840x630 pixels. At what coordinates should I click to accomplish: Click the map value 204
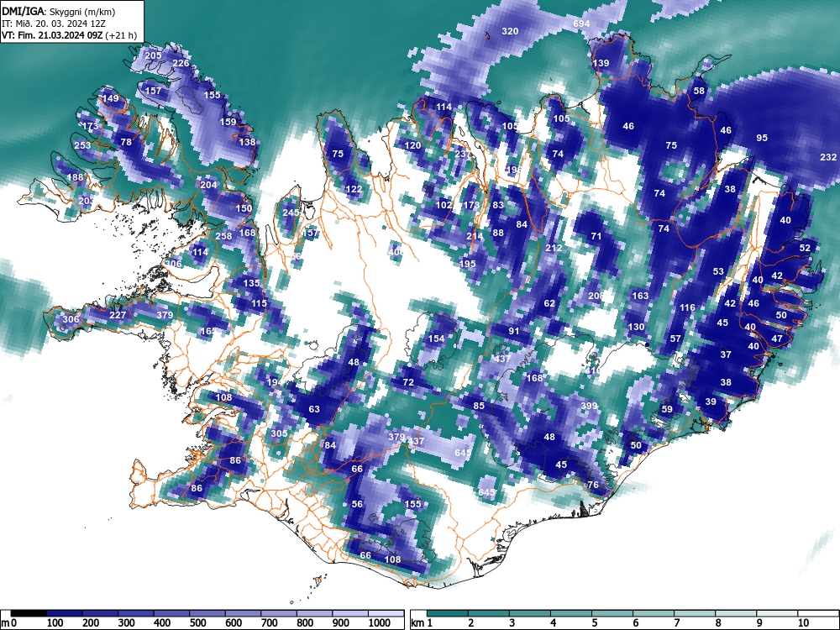click(x=208, y=185)
